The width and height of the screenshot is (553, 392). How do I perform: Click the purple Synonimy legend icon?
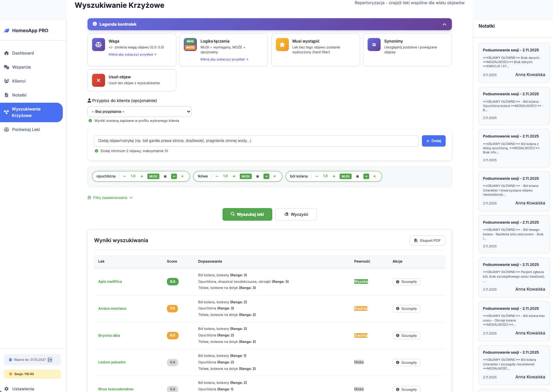[x=374, y=45]
